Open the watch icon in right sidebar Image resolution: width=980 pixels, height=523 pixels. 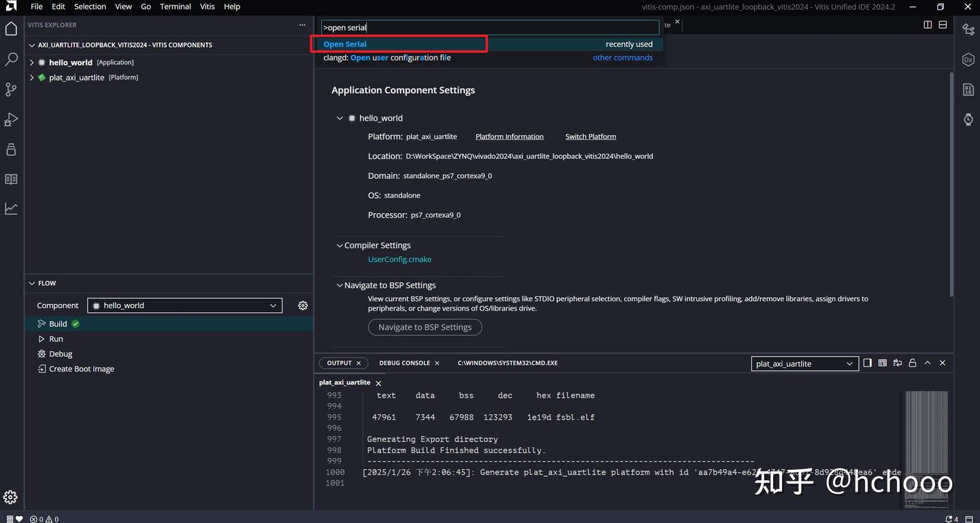tap(968, 119)
